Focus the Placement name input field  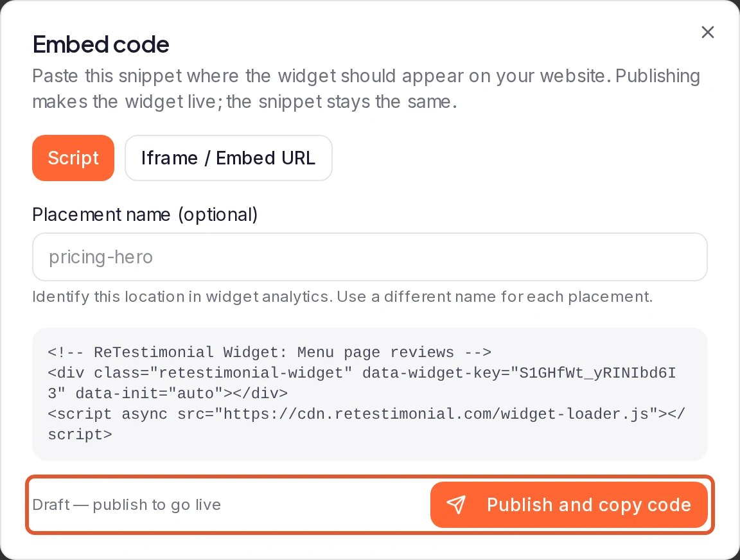point(369,257)
